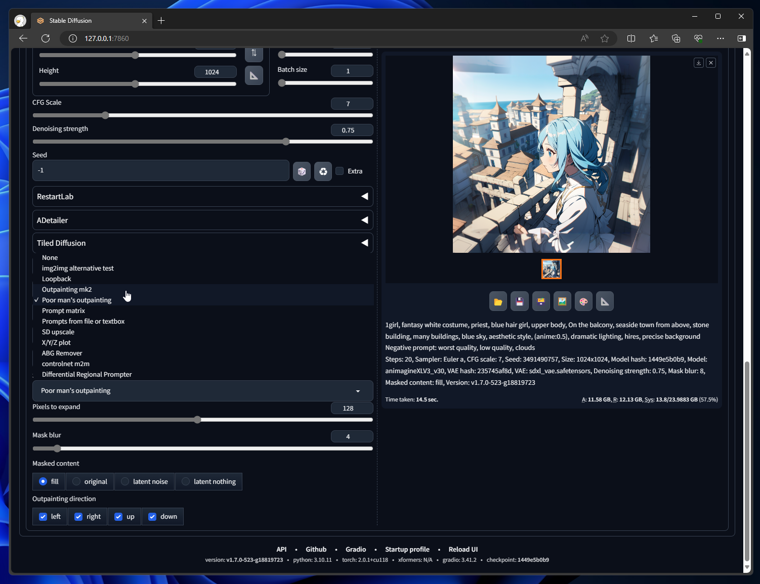The image size is (760, 584).
Task: Toggle the browser sidebar icon
Action: click(742, 38)
